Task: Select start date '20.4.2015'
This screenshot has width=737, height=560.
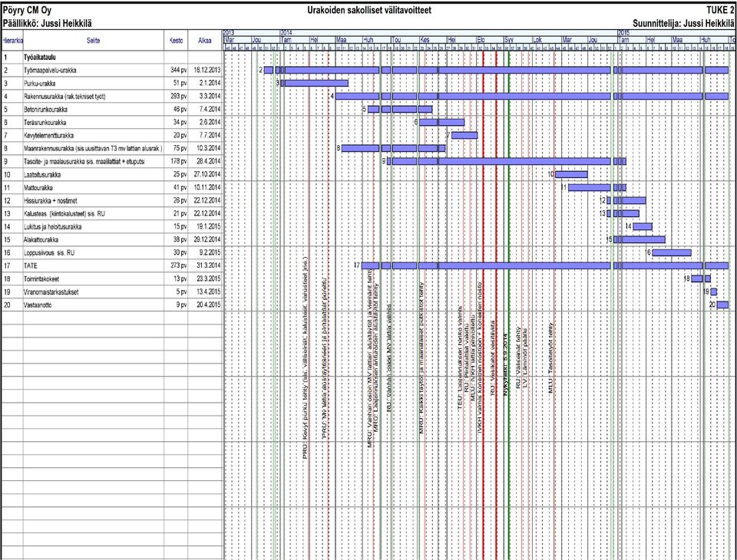Action: click(x=208, y=305)
